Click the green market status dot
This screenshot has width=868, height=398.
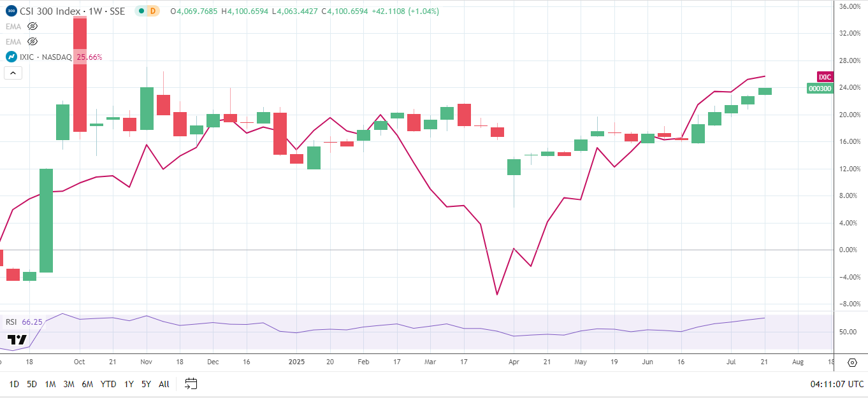(x=142, y=11)
